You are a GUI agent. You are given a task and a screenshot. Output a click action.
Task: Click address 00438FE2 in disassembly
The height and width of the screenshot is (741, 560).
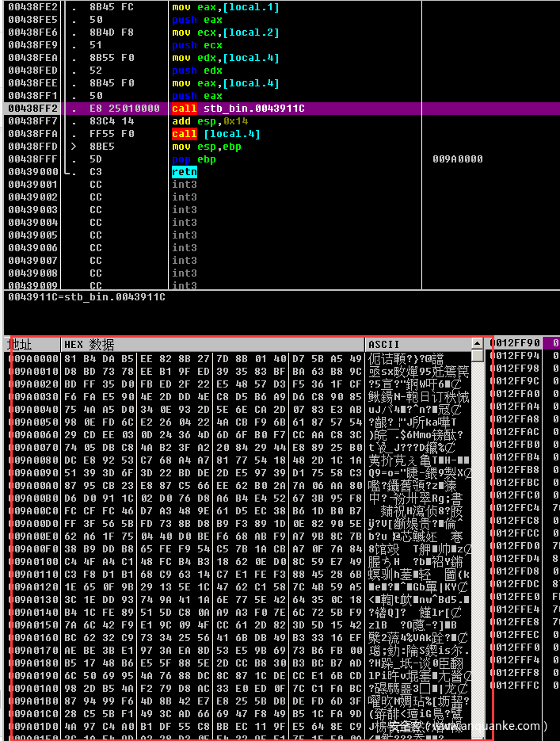[32, 7]
